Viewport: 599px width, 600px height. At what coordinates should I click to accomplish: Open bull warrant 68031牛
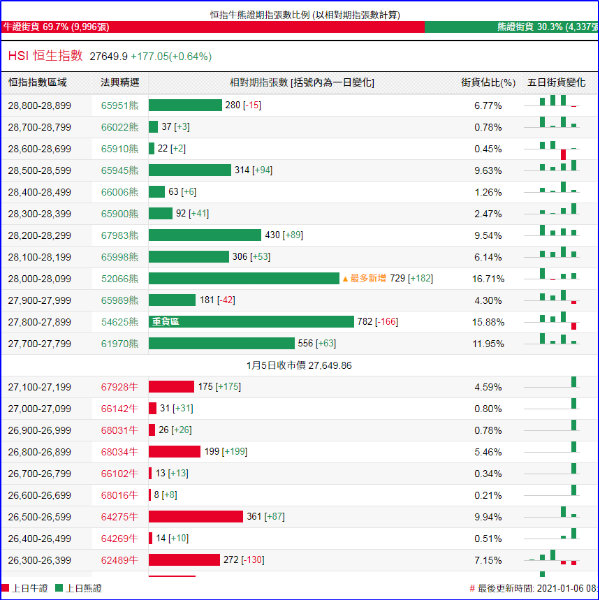pos(119,430)
